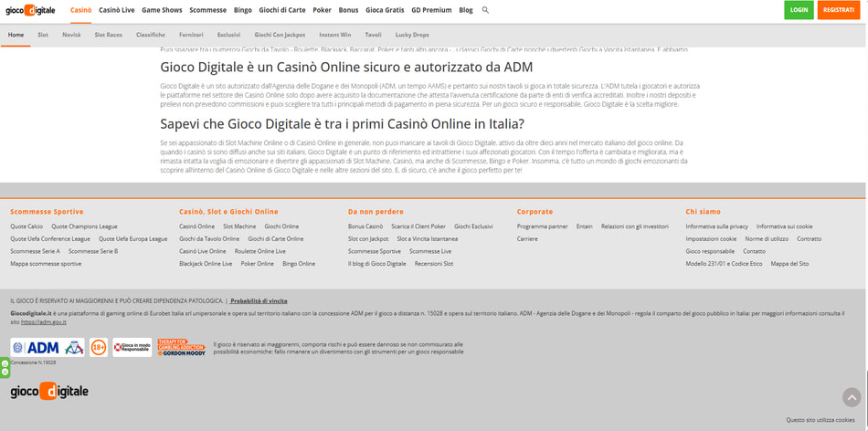Follow Scarica il Client Poker link
This screenshot has width=868, height=431.
tap(418, 226)
